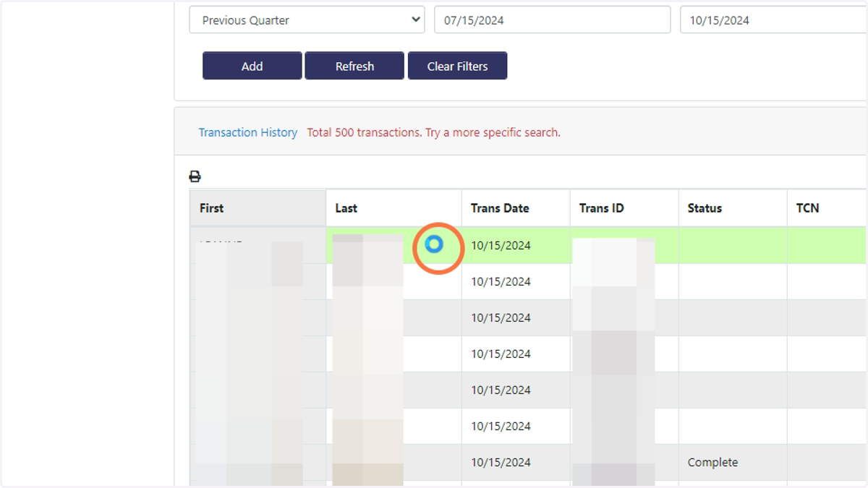This screenshot has width=868, height=488.
Task: Click the 'Total 500 transactions' warning message
Action: tap(434, 133)
